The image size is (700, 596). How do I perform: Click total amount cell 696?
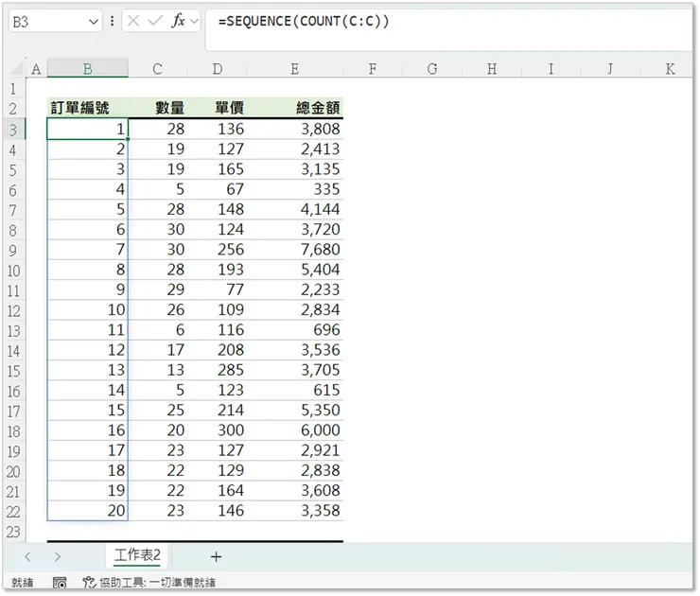point(295,330)
